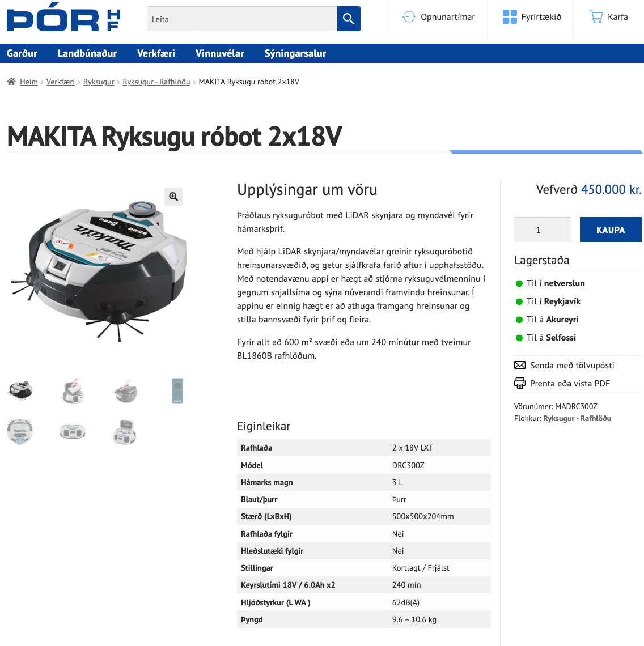Click the envelope icon for email
Image resolution: width=644 pixels, height=646 pixels.
pyautogui.click(x=519, y=365)
